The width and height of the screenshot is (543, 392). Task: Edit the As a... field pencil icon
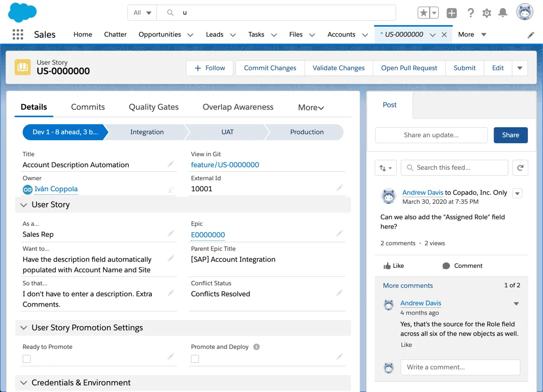171,233
